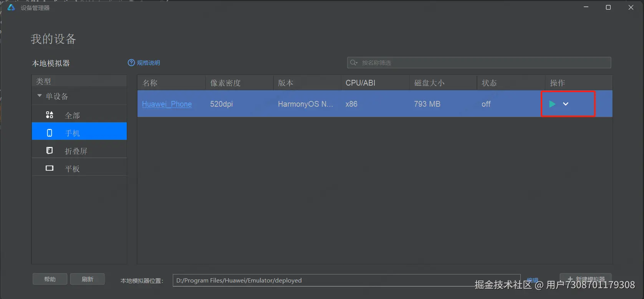Click the 编辑 link beside the path
This screenshot has width=644, height=299.
coord(532,280)
